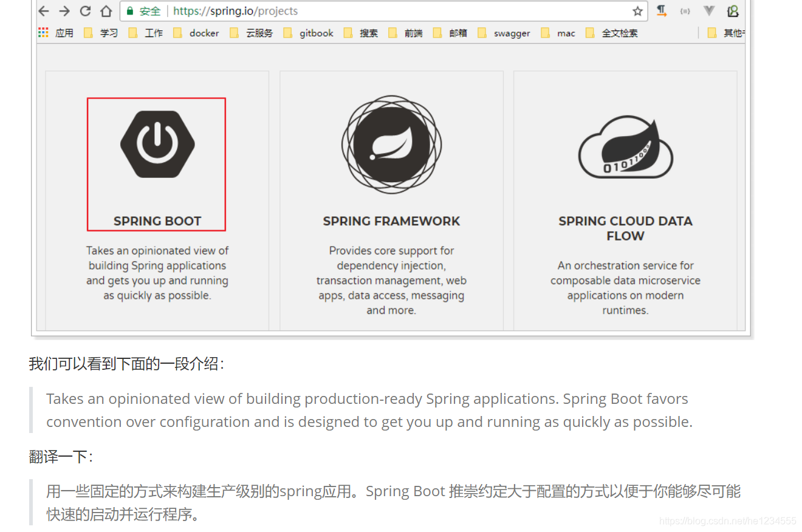Open the swagger bookmark folder

tap(504, 33)
